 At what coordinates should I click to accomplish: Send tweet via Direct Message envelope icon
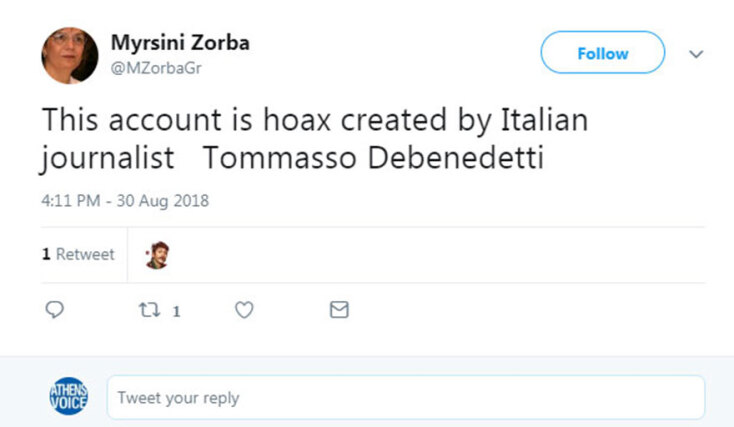(x=339, y=310)
